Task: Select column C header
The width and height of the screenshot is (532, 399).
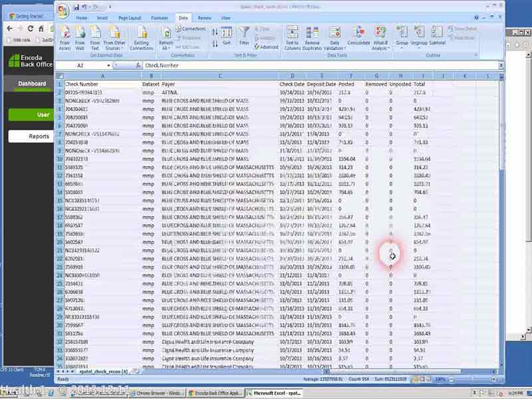Action: coord(220,76)
